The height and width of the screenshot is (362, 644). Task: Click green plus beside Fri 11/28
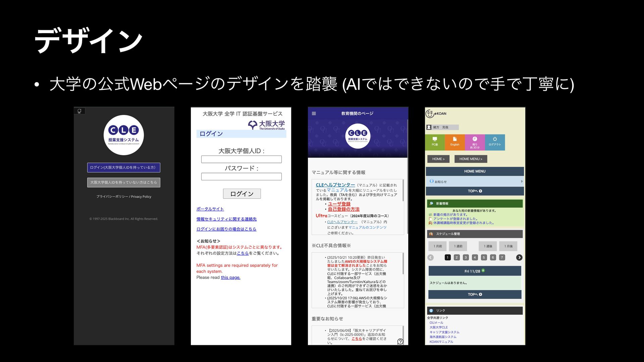[x=483, y=270]
